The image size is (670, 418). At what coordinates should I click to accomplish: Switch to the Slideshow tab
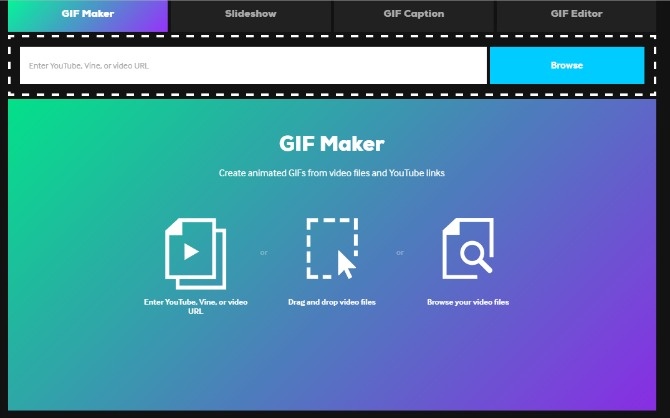pyautogui.click(x=251, y=15)
